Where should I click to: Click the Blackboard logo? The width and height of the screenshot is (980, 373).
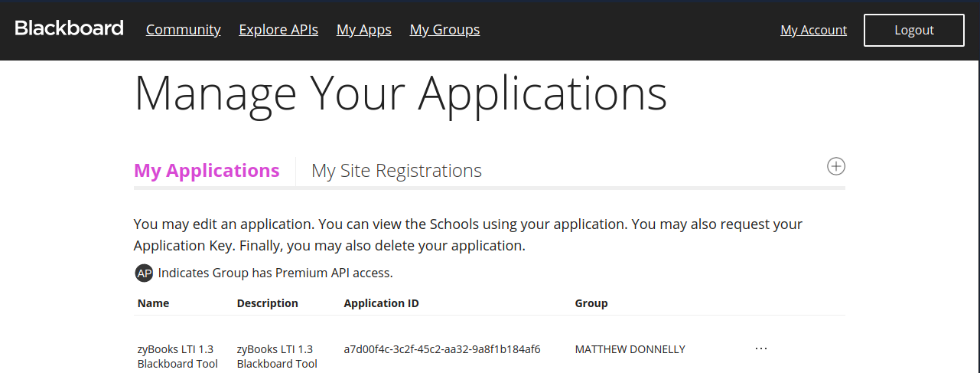[x=69, y=29]
